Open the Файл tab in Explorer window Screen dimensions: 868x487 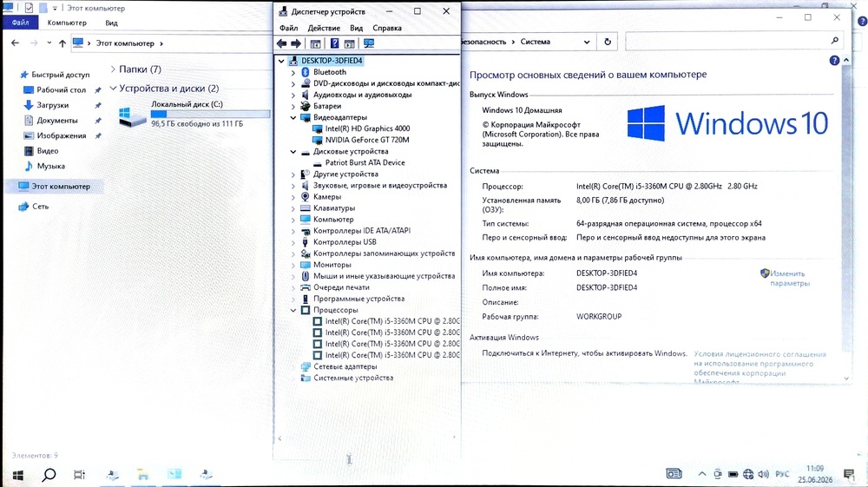21,23
